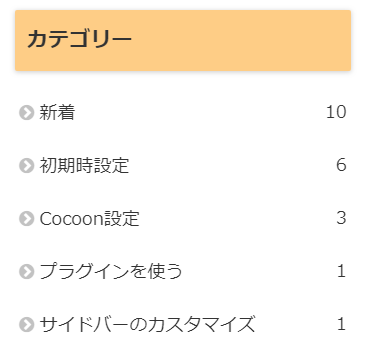Screen dimensions: 366x363
Task: Click the chevron icon beside サイドバーのカスタマイズ
Action: pos(27,324)
